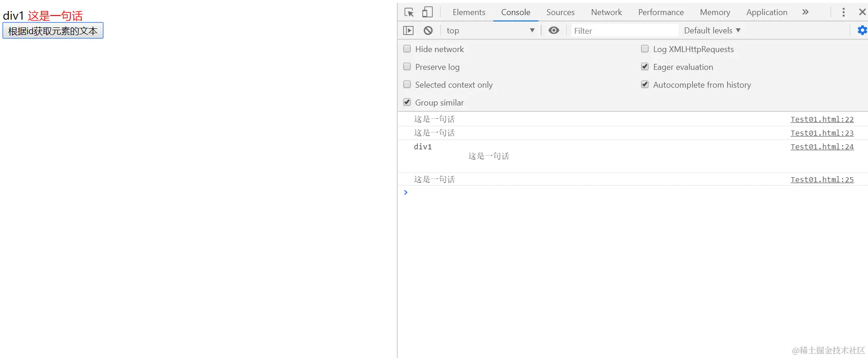This screenshot has height=358, width=868.
Task: Close the DevTools panel
Action: (x=862, y=12)
